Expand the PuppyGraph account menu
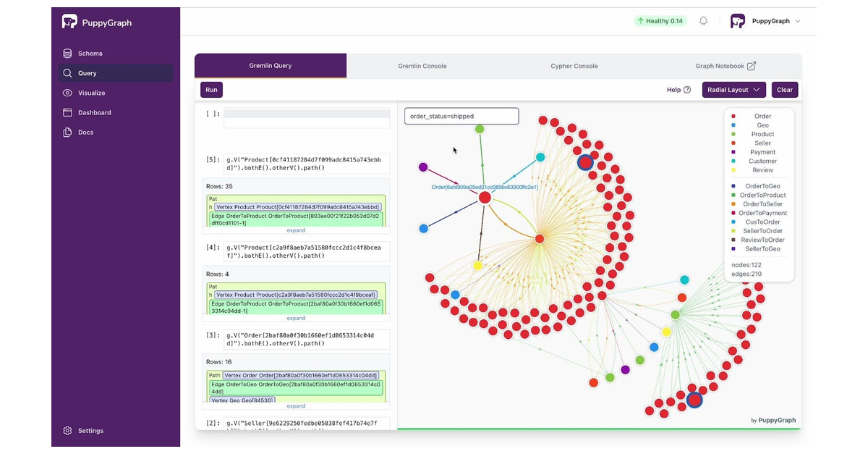The width and height of the screenshot is (868, 454). point(773,21)
